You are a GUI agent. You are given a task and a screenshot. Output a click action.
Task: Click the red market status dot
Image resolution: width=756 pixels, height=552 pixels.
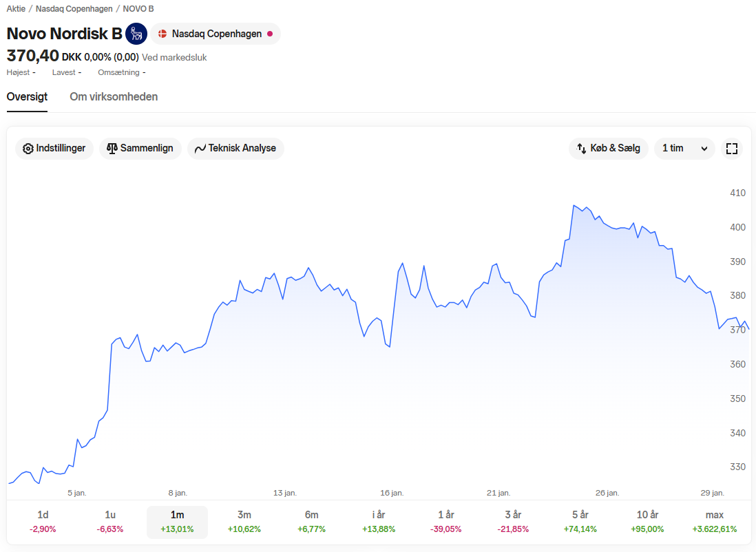(270, 34)
